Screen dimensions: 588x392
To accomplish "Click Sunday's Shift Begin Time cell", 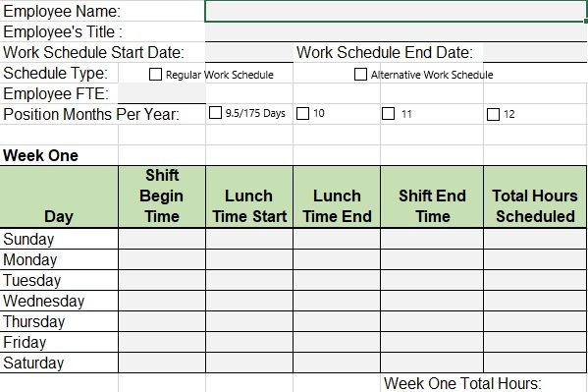I will click(162, 239).
